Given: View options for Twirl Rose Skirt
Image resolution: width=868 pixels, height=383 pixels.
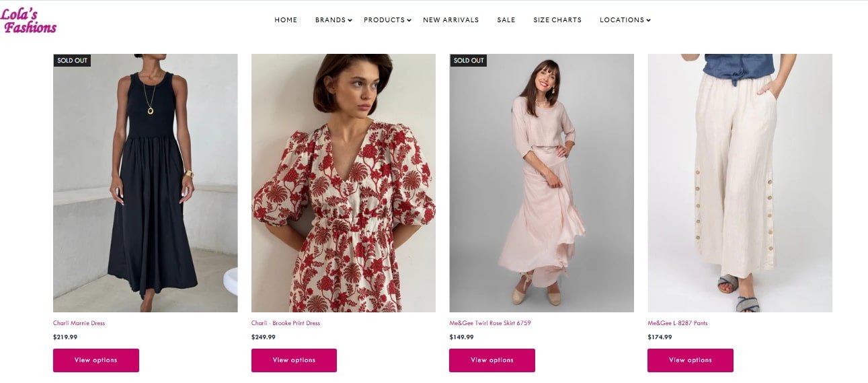Looking at the screenshot, I should click(492, 360).
